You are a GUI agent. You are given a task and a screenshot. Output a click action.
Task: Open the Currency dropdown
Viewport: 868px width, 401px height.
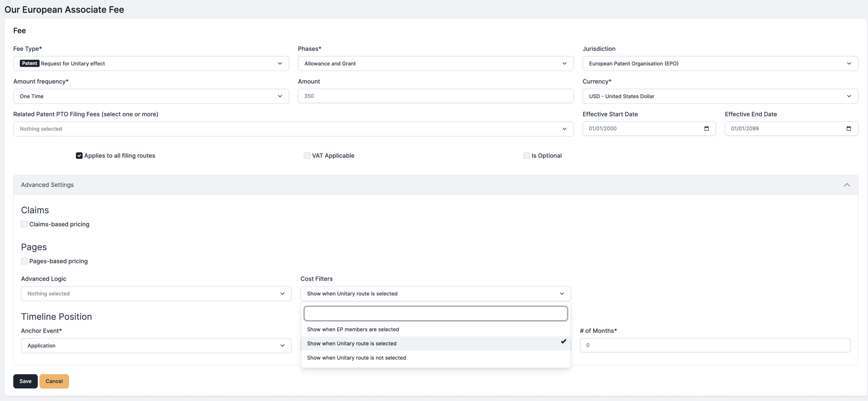pos(720,96)
